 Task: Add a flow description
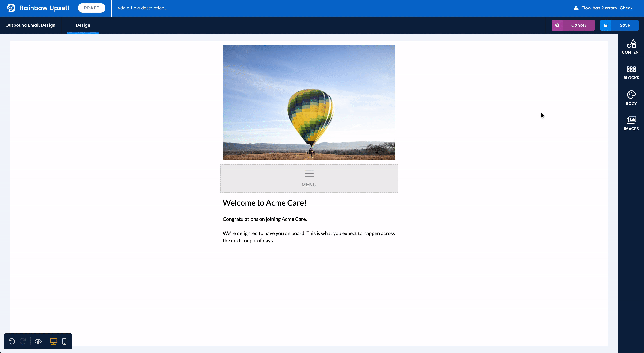tap(142, 8)
